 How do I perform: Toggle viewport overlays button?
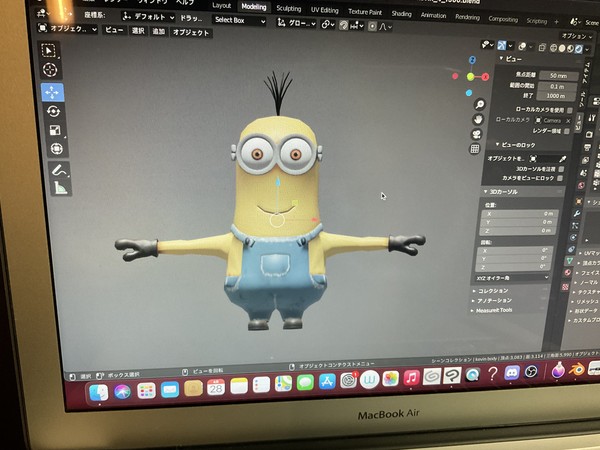pos(522,47)
